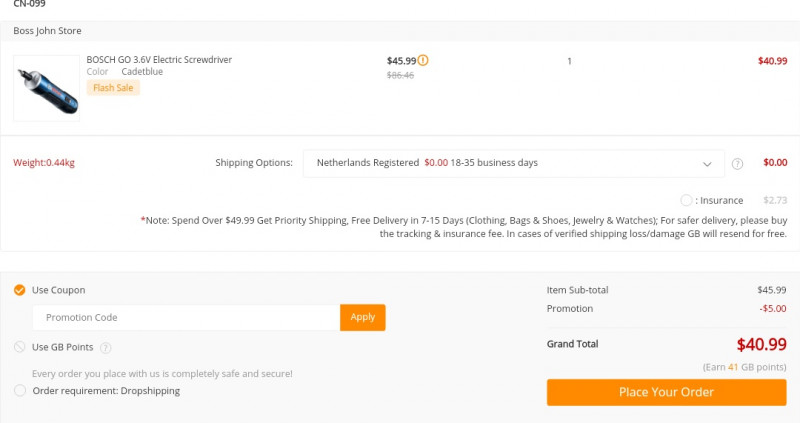800x423 pixels.
Task: Click Place Your Order button
Action: [666, 392]
